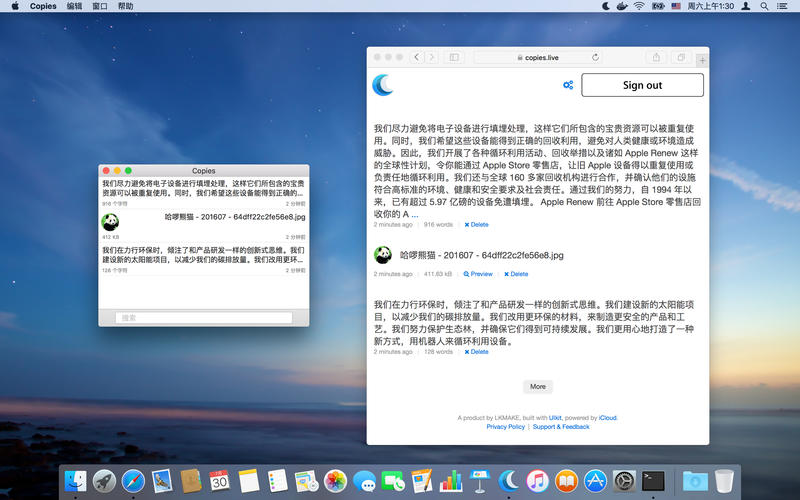Open the Trash in the Dock

[x=724, y=481]
